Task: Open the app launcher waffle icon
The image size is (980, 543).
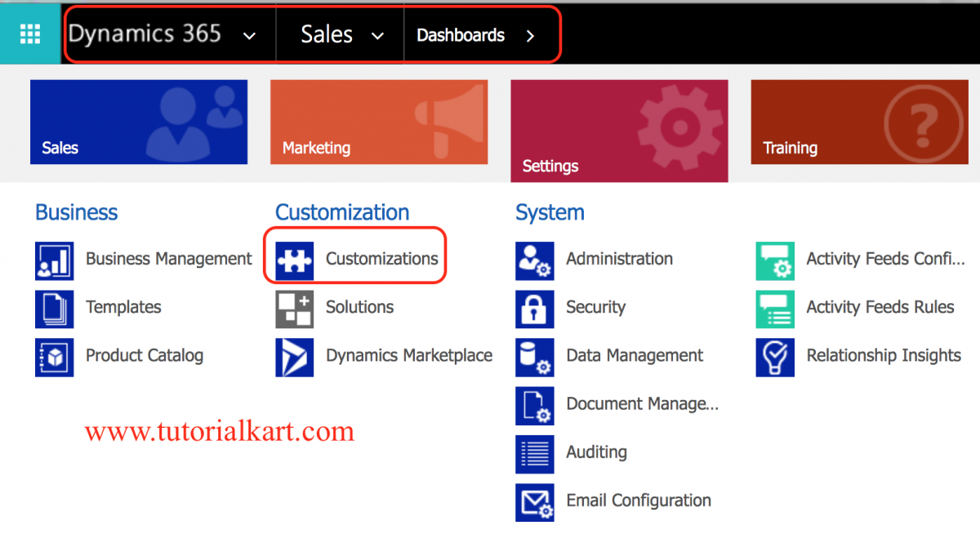Action: 30,33
